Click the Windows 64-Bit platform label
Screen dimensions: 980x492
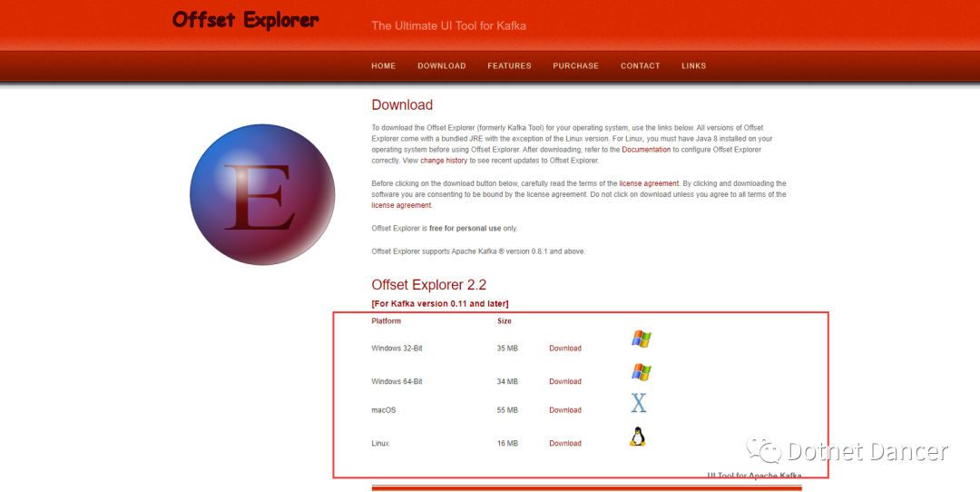point(397,381)
